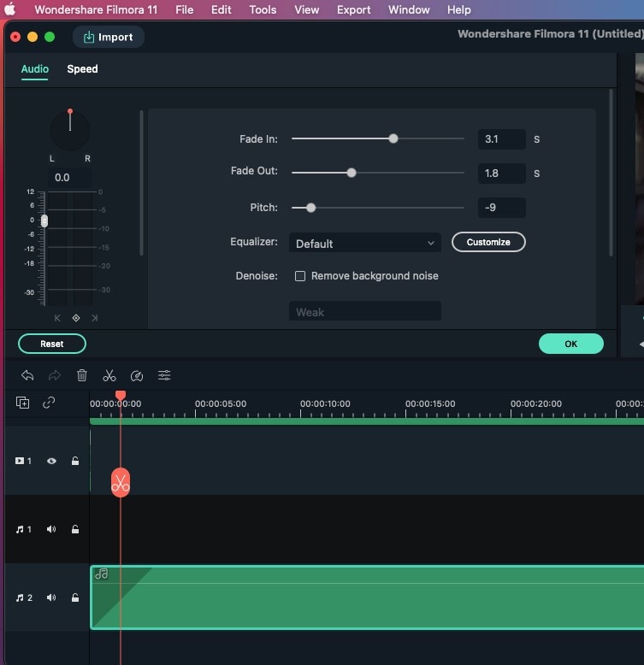Click the Fade In value field

[x=501, y=139]
